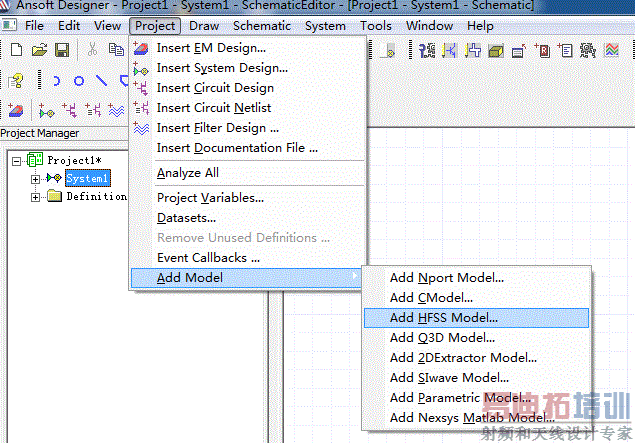The image size is (635, 443).
Task: Open the Window menu
Action: pos(429,26)
